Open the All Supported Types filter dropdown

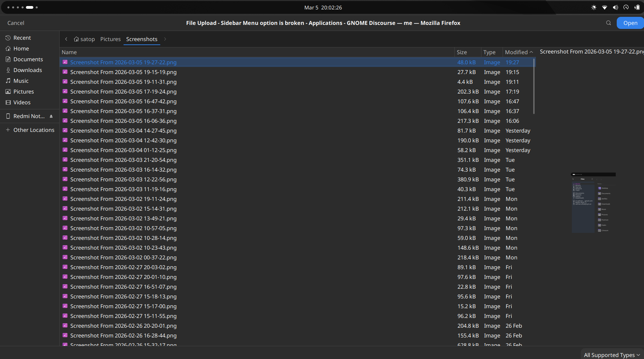(x=612, y=355)
